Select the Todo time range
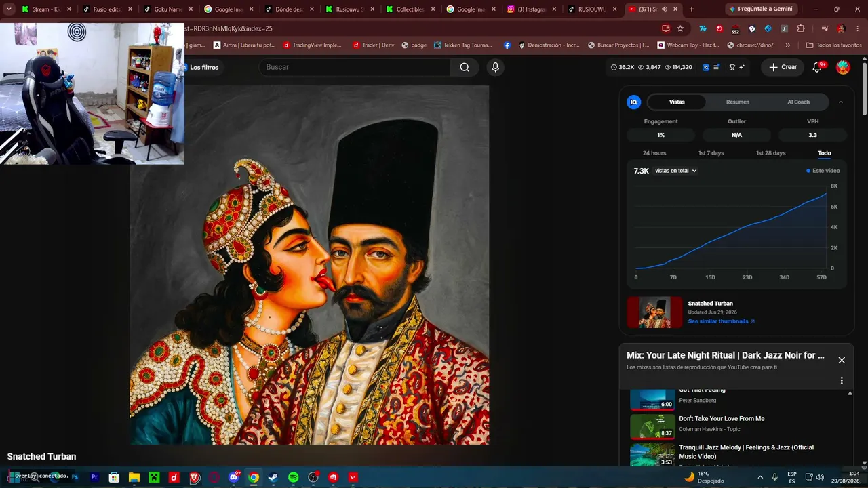Screen dimensions: 868x488 [825, 153]
